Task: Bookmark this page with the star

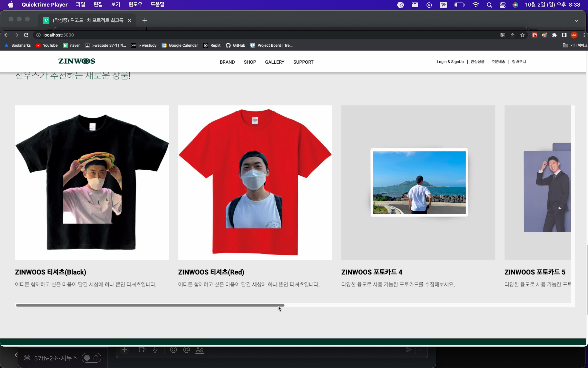Action: (x=522, y=35)
